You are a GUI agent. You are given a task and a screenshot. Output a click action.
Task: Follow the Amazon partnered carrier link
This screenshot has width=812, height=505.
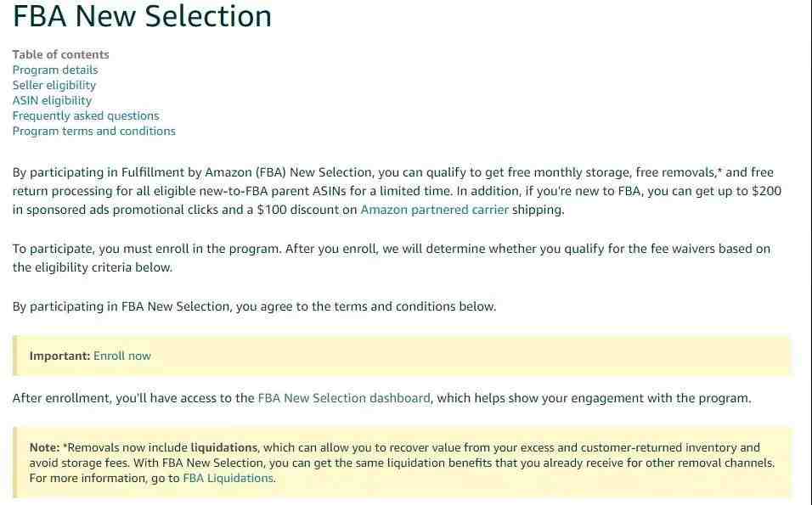tap(435, 210)
